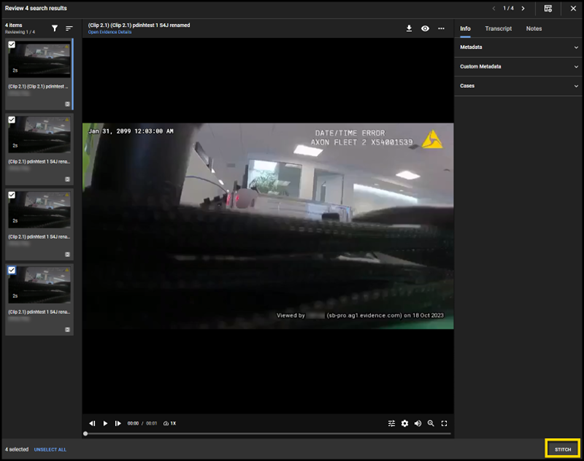Select the first clip thumbnail image

[x=39, y=60]
